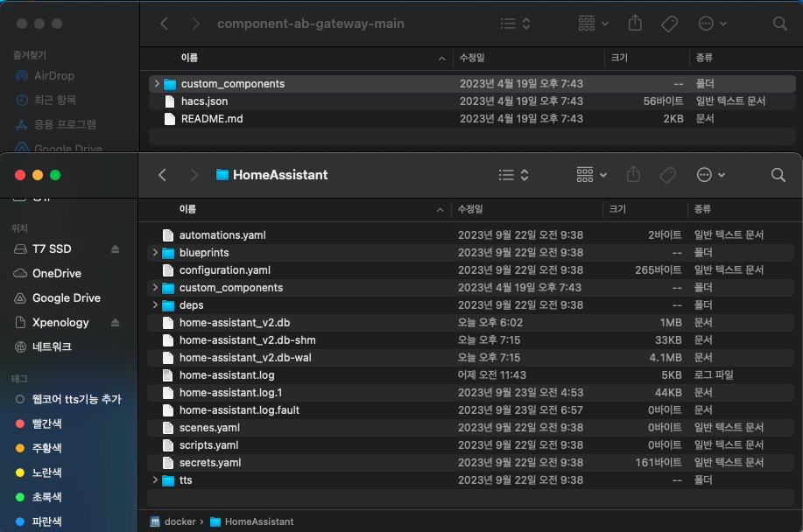Select README.md in component-ab-gateway-main window
The image size is (803, 532).
(472, 119)
